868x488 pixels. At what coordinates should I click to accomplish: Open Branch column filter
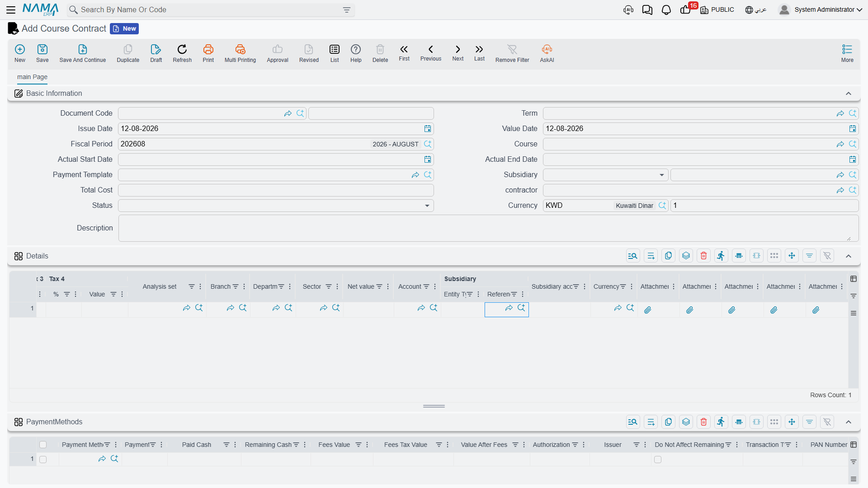(236, 286)
